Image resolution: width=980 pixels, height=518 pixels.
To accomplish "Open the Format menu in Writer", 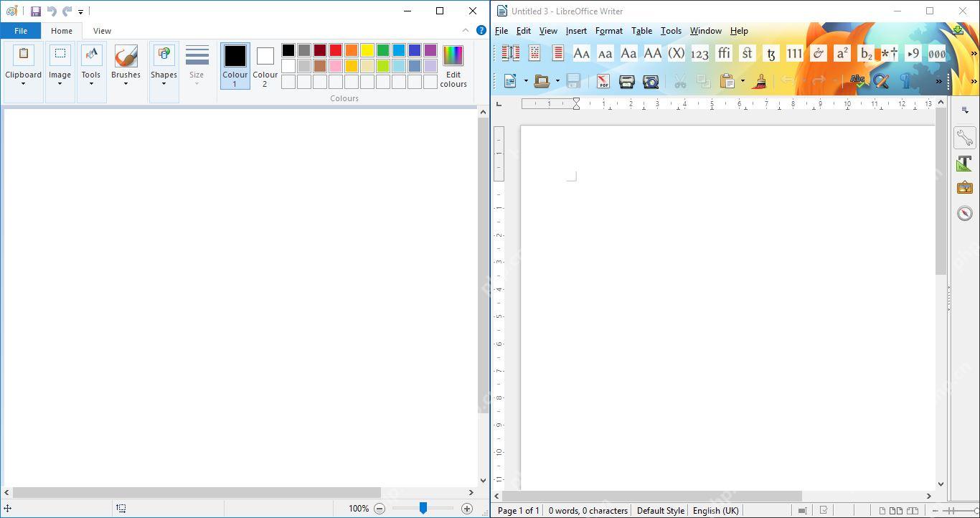I will click(609, 31).
